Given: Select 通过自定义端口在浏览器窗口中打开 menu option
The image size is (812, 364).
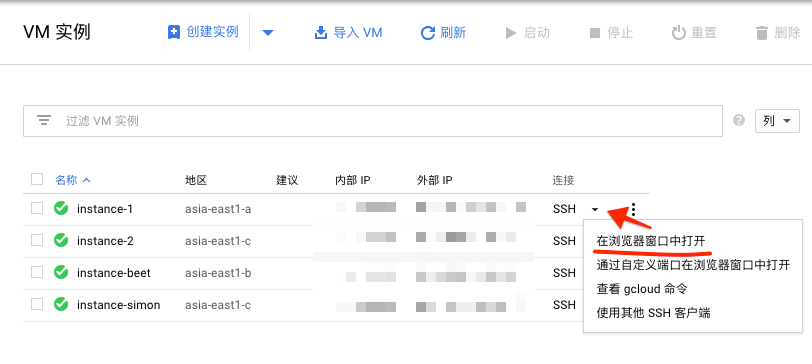Looking at the screenshot, I should coord(693,265).
